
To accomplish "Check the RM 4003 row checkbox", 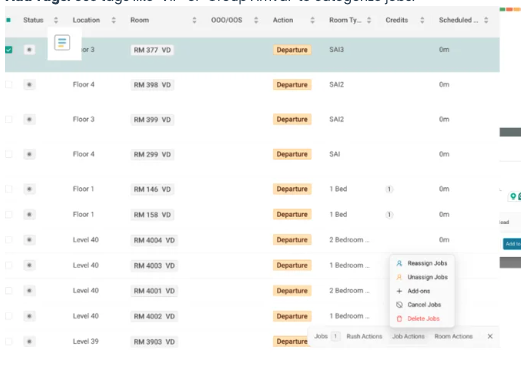I will coord(9,265).
